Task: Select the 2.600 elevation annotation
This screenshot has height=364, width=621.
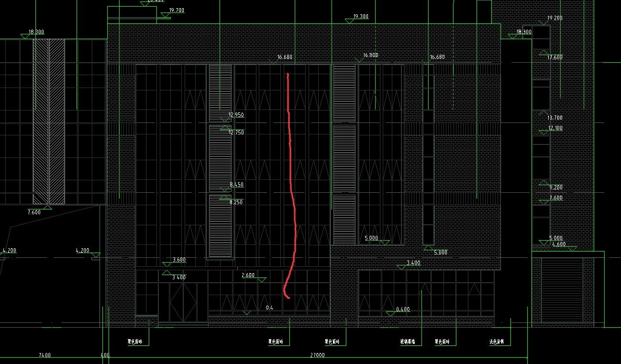Action: tap(248, 275)
